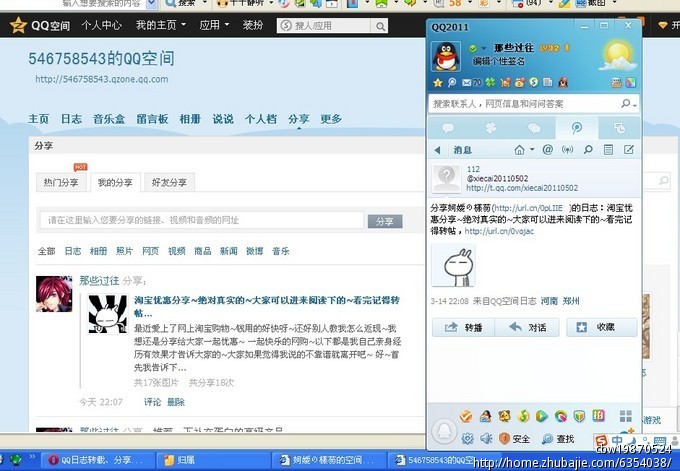
Task: Open 留言板 in Qzone navigation
Action: [152, 119]
